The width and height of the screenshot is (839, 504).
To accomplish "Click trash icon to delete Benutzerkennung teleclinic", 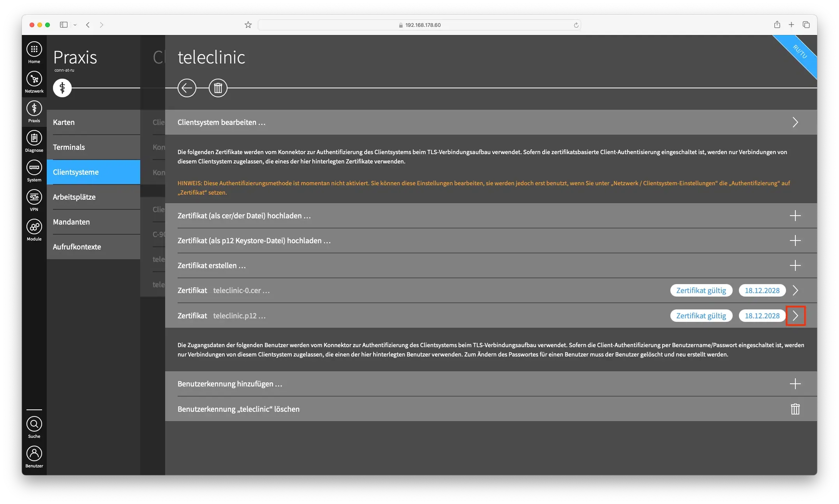I will (795, 409).
